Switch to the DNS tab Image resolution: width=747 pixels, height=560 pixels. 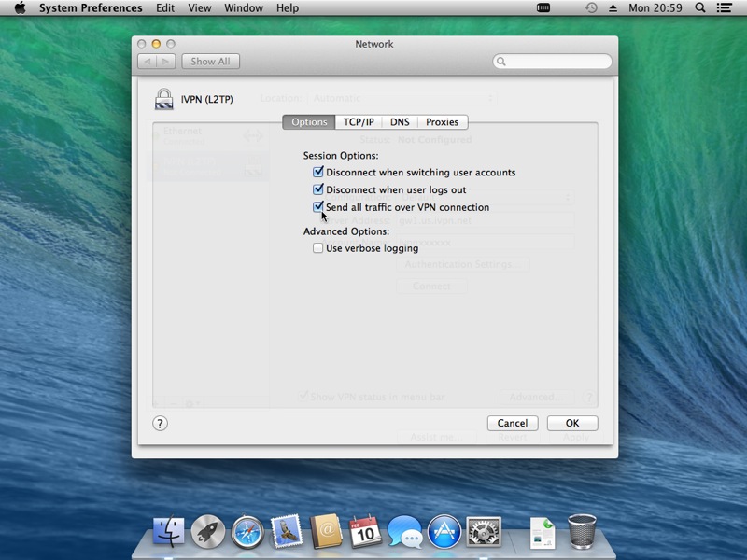click(x=400, y=122)
